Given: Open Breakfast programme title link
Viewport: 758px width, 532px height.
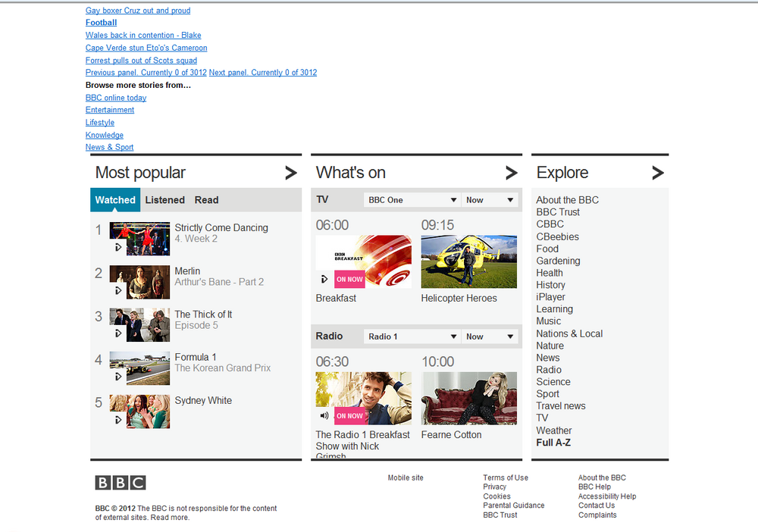Looking at the screenshot, I should coord(336,298).
